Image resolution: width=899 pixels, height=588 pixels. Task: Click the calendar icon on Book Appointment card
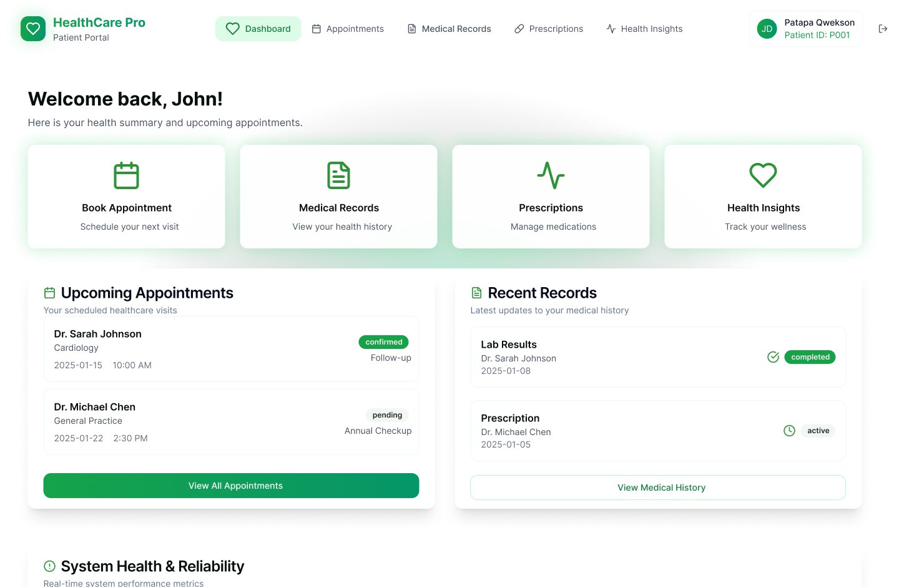pos(126,175)
